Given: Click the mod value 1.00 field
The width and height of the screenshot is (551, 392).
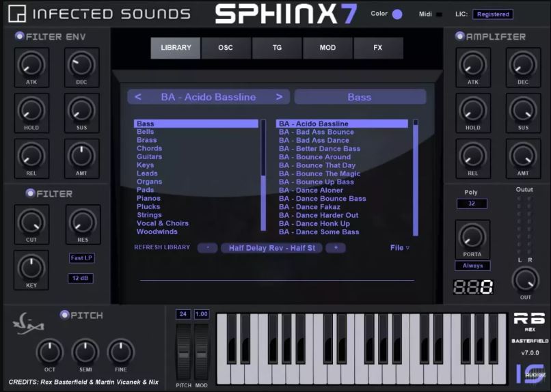Looking at the screenshot, I should coord(202,314).
